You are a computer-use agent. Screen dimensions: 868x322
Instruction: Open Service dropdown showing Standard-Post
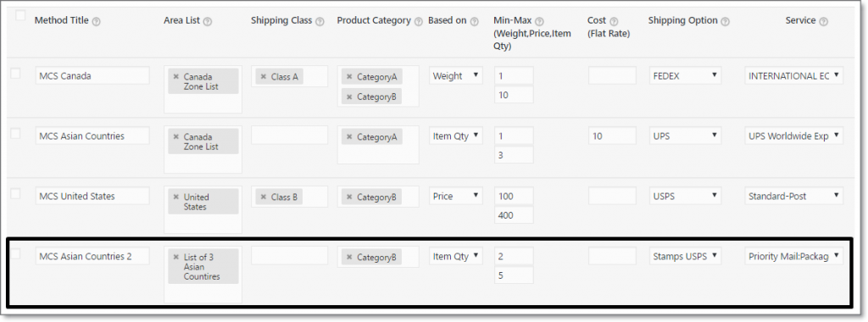(x=793, y=196)
